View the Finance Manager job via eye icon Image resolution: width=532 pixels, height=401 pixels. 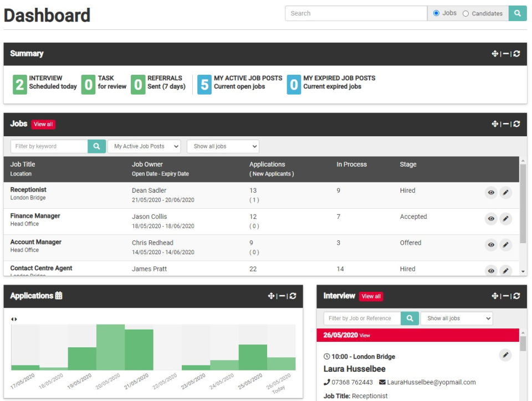pos(491,219)
